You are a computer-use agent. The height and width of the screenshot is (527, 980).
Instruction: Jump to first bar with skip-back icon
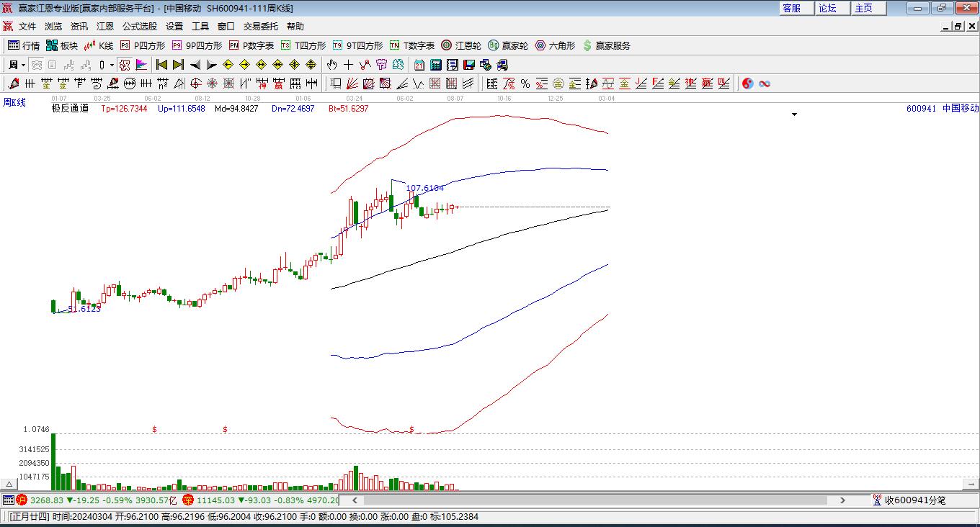[x=161, y=65]
